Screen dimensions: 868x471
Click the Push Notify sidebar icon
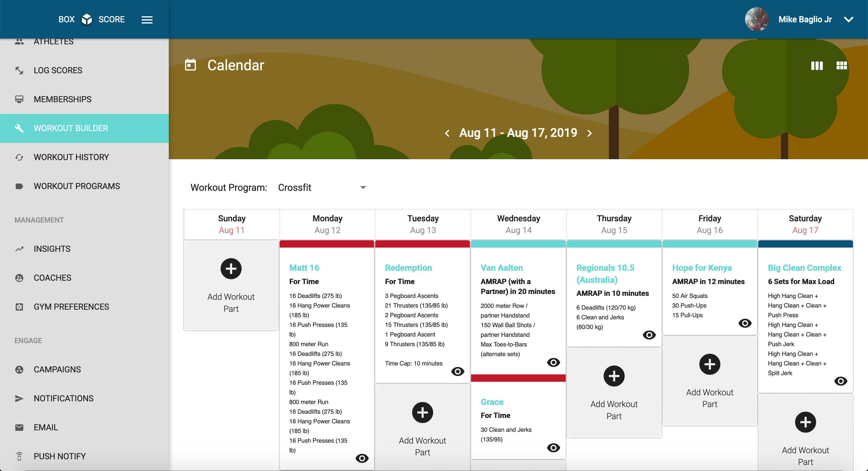19,457
